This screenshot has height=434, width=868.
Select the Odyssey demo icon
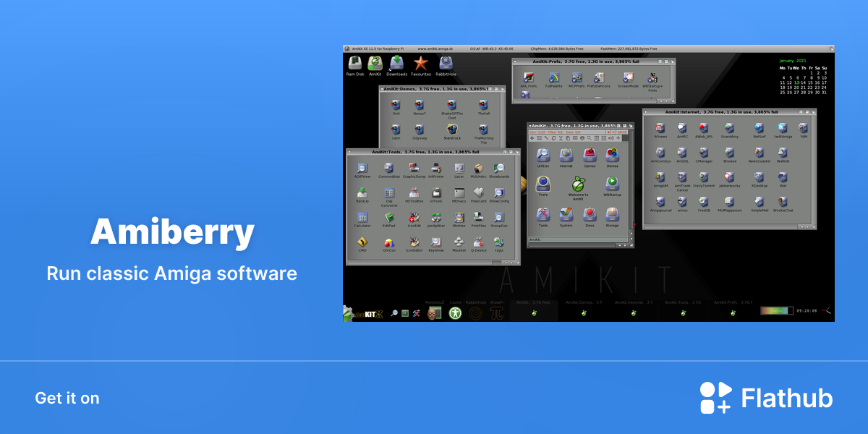[x=420, y=131]
